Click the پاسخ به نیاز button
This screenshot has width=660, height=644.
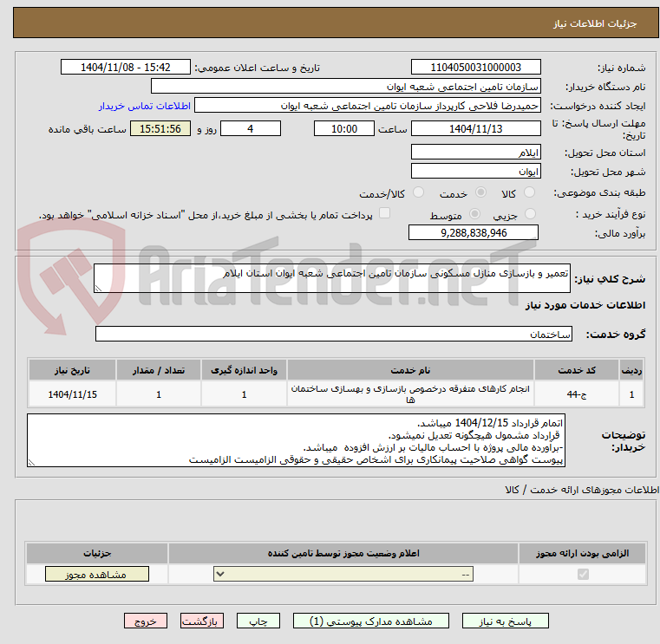(x=505, y=621)
